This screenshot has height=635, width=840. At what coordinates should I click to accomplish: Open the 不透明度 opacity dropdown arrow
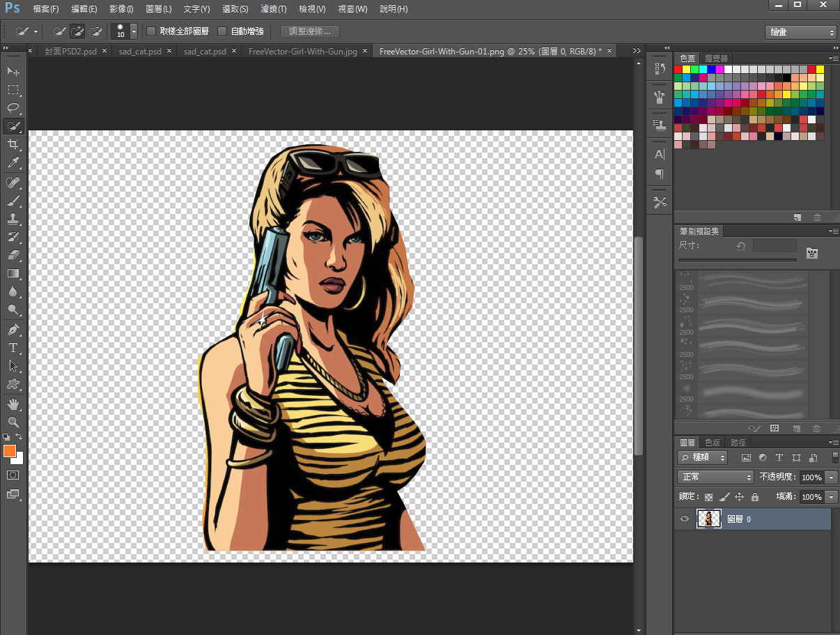click(831, 477)
